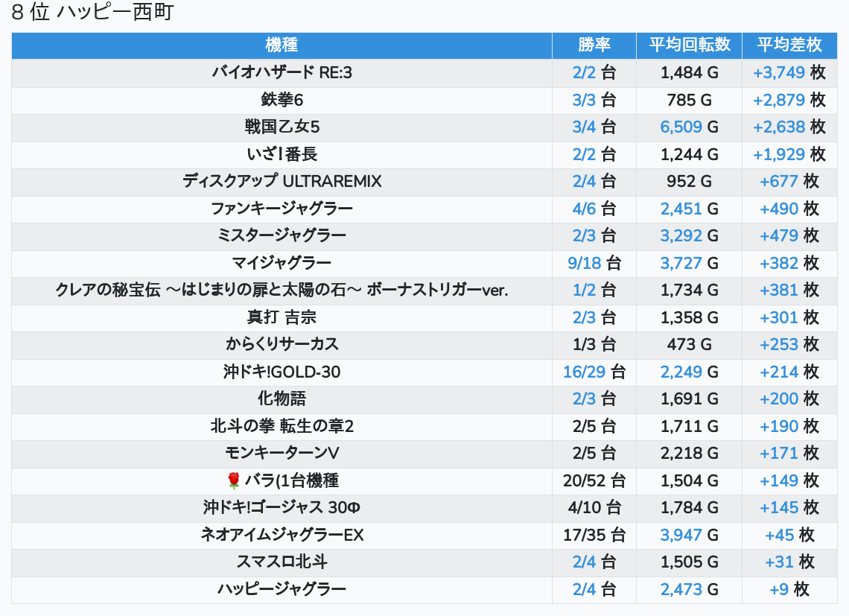Select the からくりサーカス machine name
849x616 pixels.
click(282, 345)
